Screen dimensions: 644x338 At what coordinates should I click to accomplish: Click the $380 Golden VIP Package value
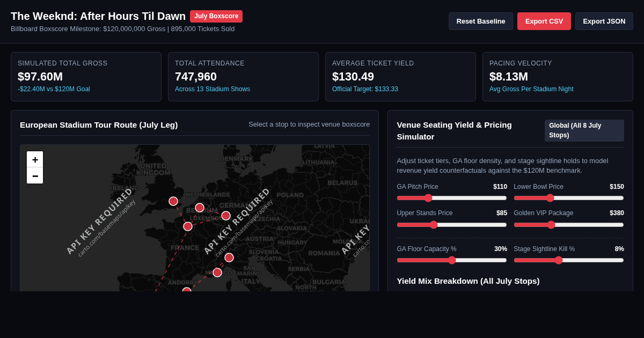pyautogui.click(x=617, y=213)
